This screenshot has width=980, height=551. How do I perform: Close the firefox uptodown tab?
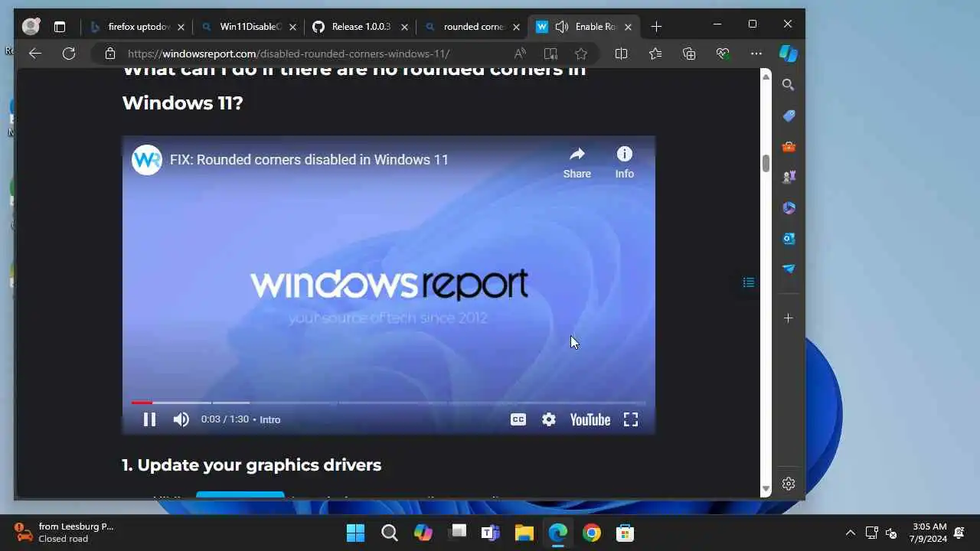point(181,27)
